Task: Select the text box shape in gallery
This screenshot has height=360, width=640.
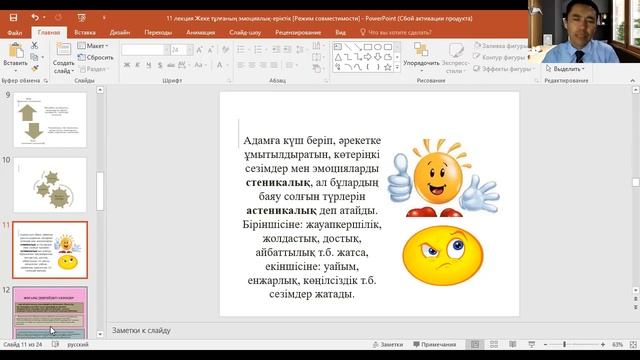Action: pos(338,47)
